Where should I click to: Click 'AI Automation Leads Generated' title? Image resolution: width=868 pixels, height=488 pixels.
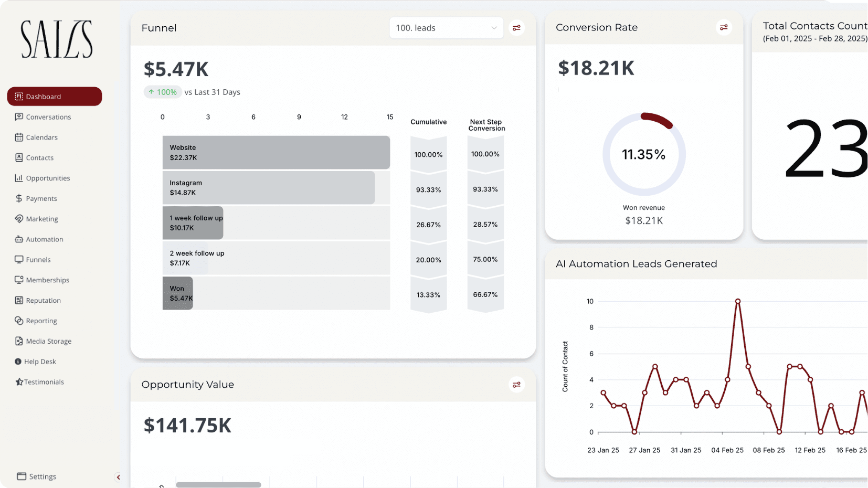pyautogui.click(x=637, y=264)
